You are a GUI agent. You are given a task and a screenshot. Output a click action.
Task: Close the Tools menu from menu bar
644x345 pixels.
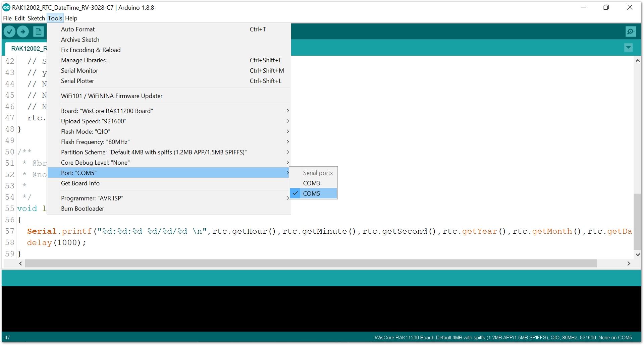55,18
